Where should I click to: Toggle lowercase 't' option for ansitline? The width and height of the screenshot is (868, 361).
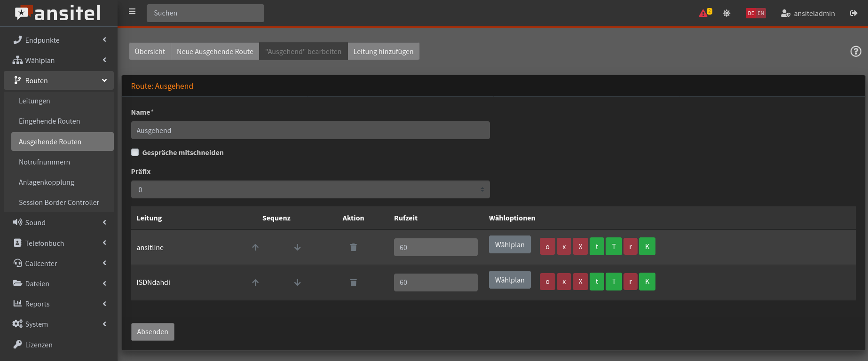point(597,247)
